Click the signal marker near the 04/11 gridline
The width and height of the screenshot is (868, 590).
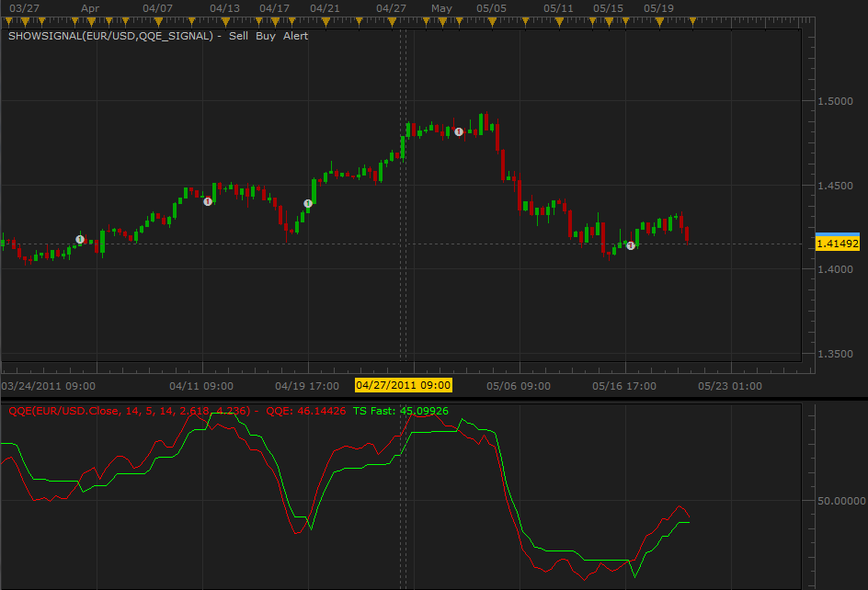pos(208,201)
